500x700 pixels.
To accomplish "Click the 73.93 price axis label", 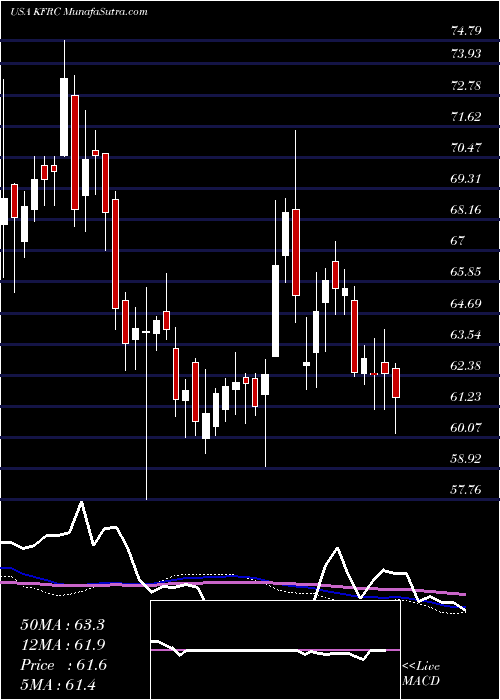I will click(467, 54).
